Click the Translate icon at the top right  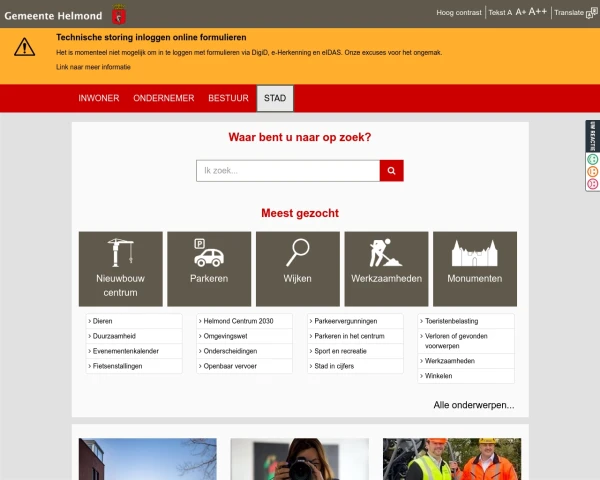click(592, 13)
